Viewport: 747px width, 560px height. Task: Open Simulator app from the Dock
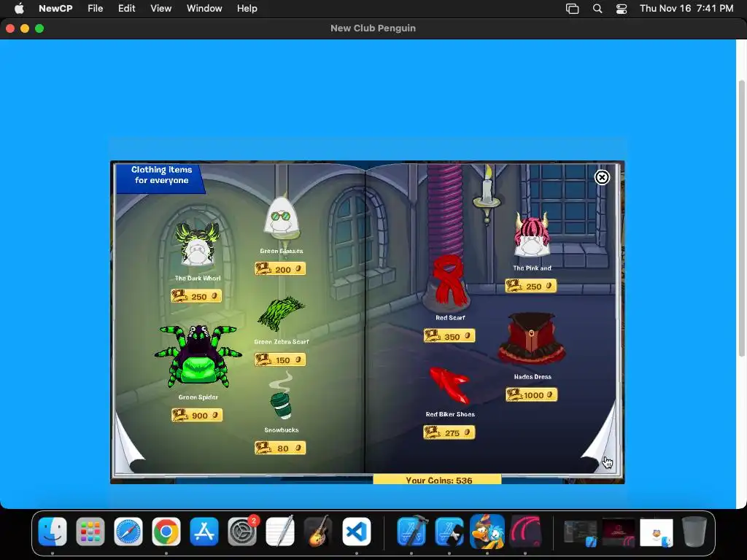449,531
